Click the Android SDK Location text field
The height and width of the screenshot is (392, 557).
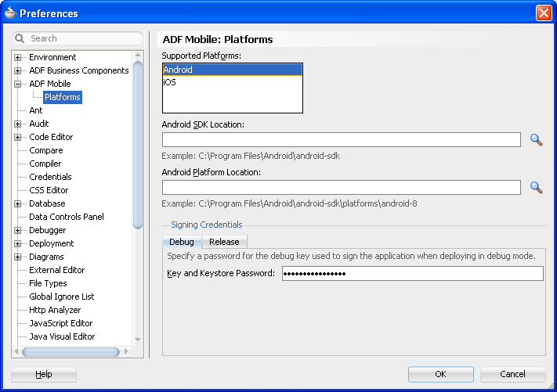pyautogui.click(x=342, y=139)
